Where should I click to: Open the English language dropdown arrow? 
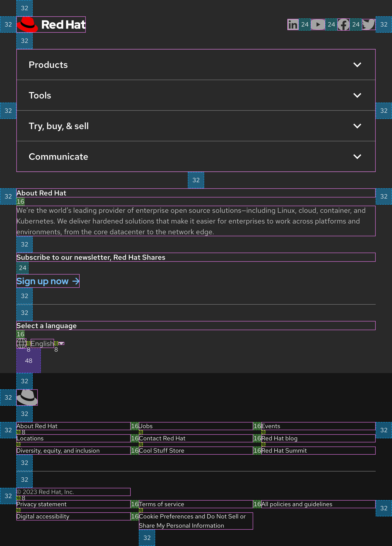tap(61, 343)
